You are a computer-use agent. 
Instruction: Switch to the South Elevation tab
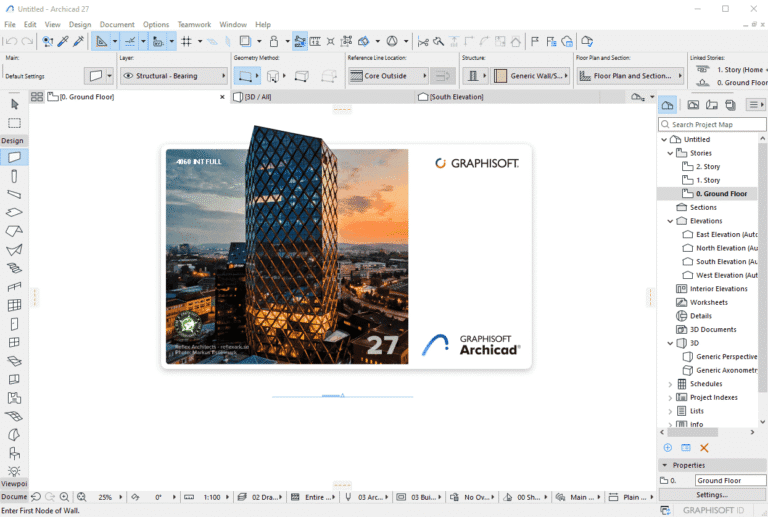pyautogui.click(x=506, y=97)
